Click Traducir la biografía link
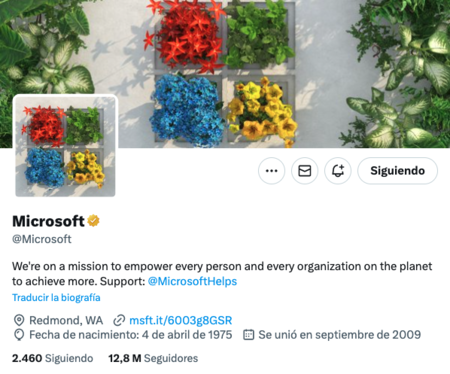This screenshot has width=450, height=374. click(56, 297)
